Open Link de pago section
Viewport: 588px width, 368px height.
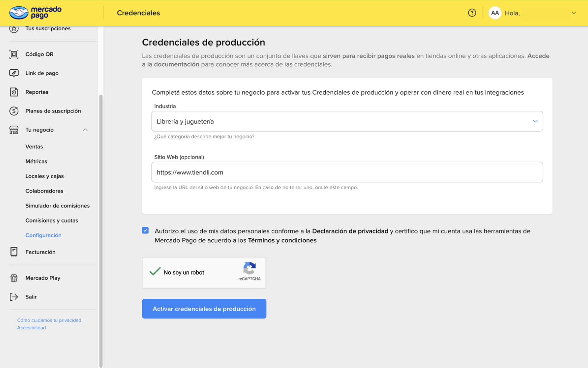(42, 73)
